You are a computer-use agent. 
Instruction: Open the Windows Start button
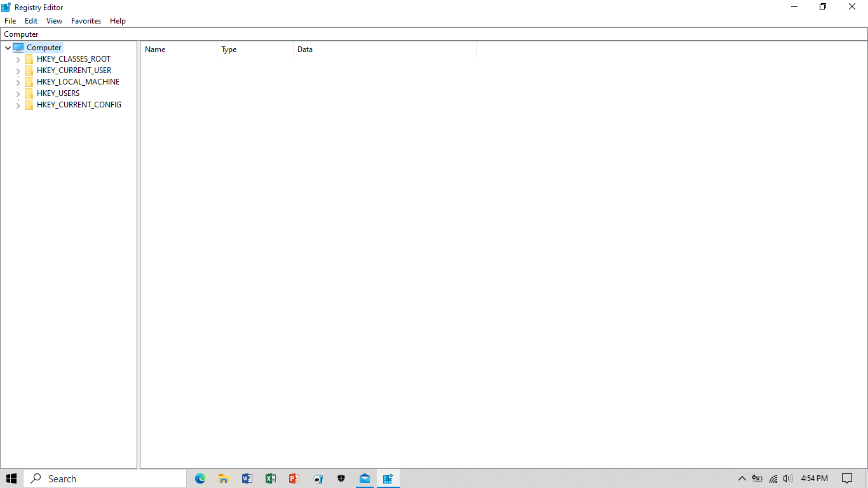tap(11, 478)
